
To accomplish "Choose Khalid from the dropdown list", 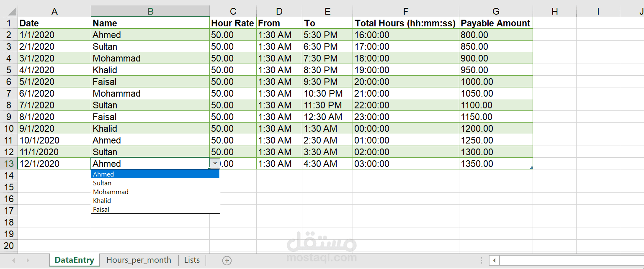I will [x=155, y=201].
